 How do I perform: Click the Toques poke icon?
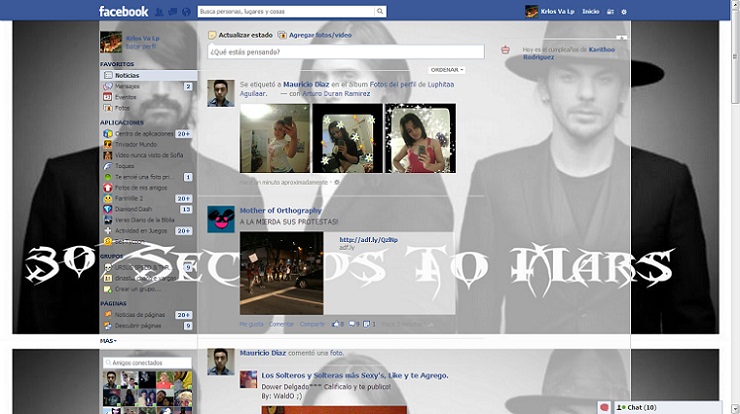pyautogui.click(x=108, y=166)
